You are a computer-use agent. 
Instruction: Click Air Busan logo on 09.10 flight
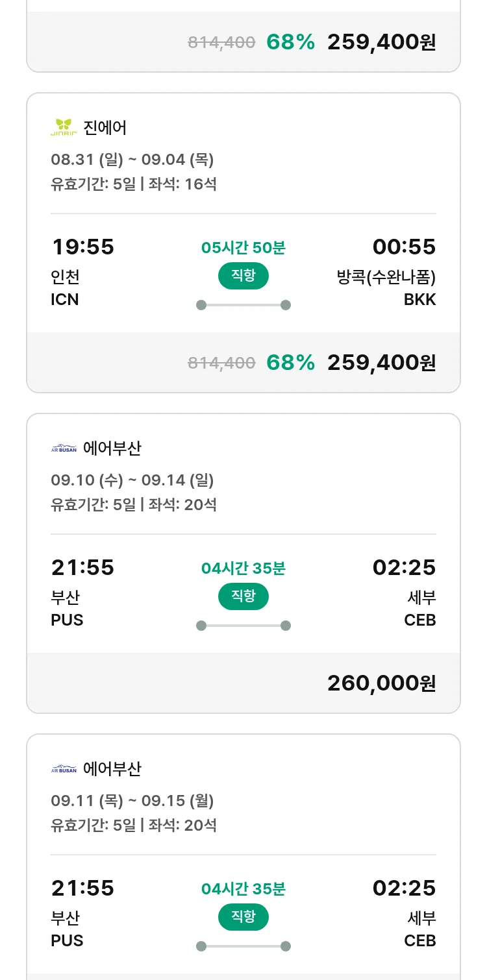point(64,448)
